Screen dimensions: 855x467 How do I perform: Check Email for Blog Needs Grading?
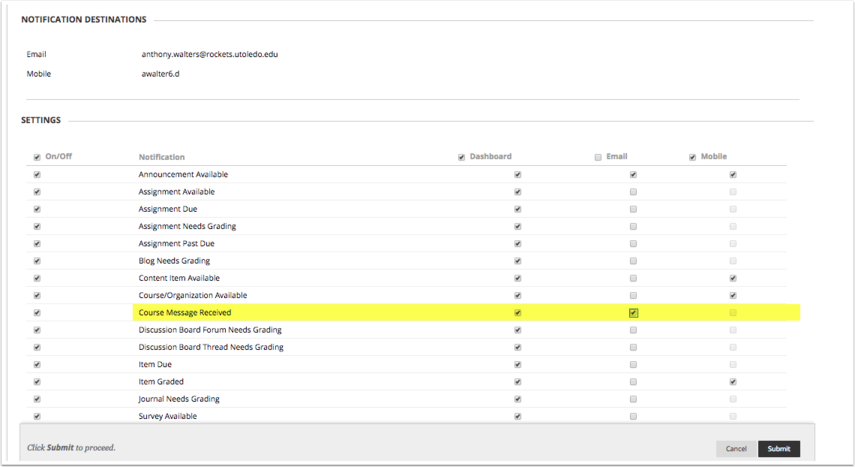[633, 261]
